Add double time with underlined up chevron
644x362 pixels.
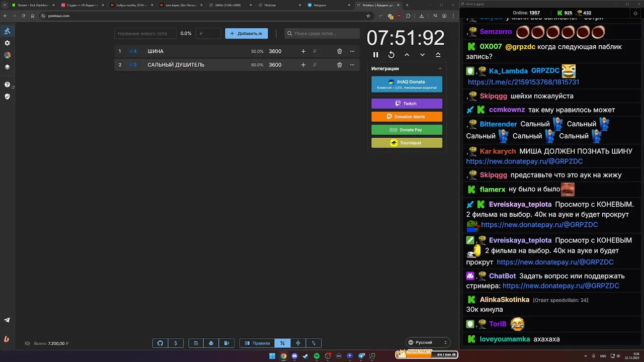pyautogui.click(x=438, y=55)
